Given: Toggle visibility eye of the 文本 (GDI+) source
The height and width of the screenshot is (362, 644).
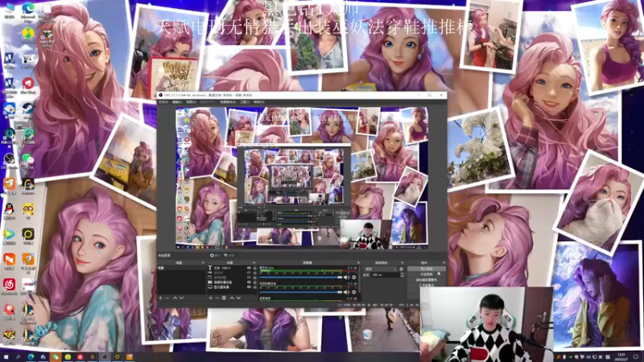Looking at the screenshot, I should click(x=249, y=268).
